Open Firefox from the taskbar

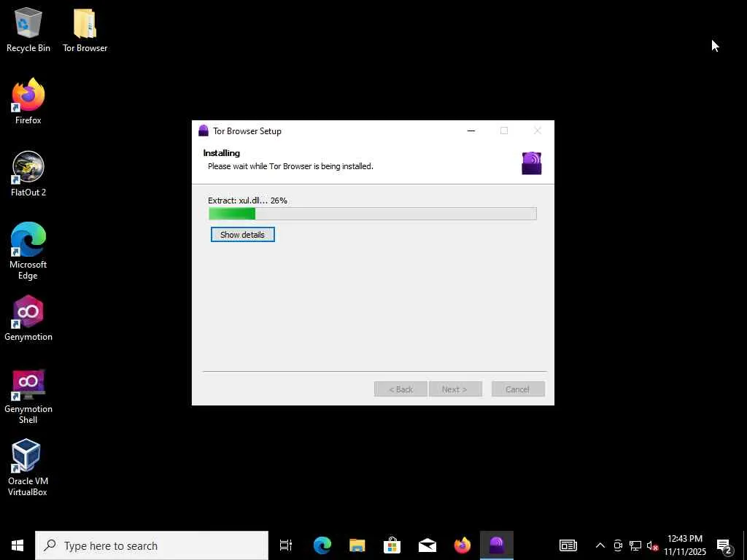[x=462, y=545]
